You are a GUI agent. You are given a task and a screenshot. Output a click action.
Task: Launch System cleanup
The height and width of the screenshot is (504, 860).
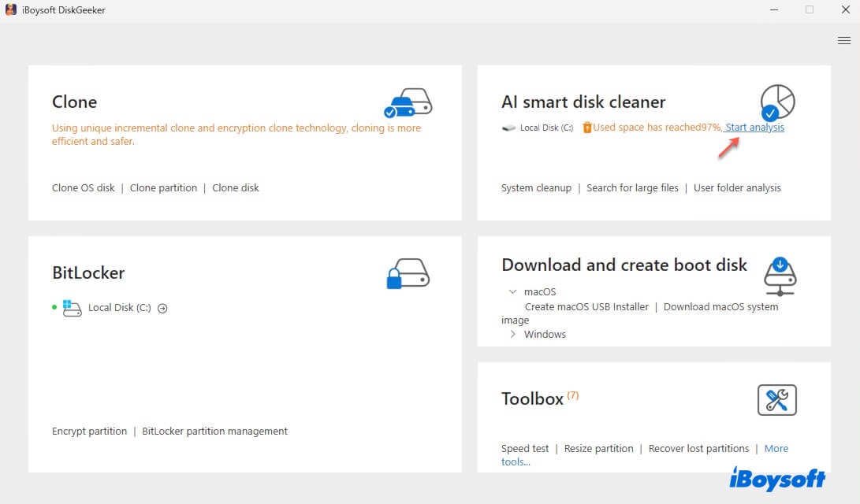(536, 188)
